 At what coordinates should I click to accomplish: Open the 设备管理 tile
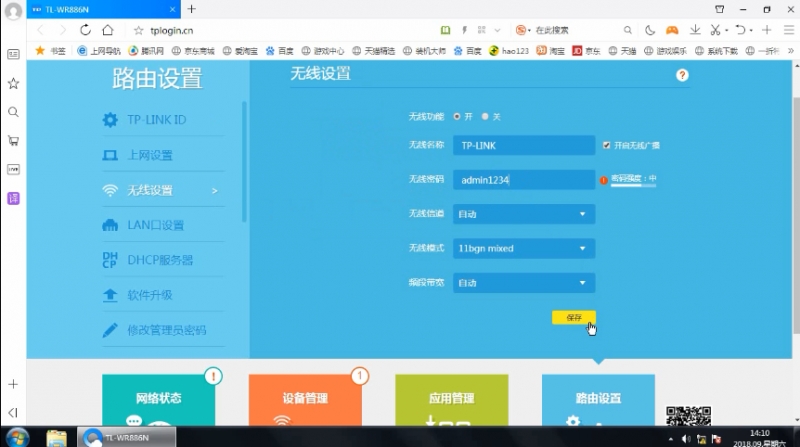tap(305, 400)
